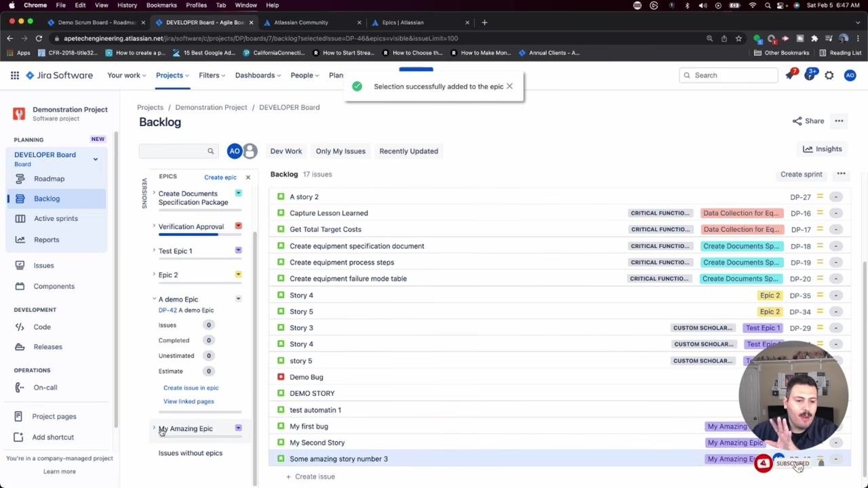The width and height of the screenshot is (868, 488).
Task: Open Components in sidebar
Action: click(x=54, y=286)
